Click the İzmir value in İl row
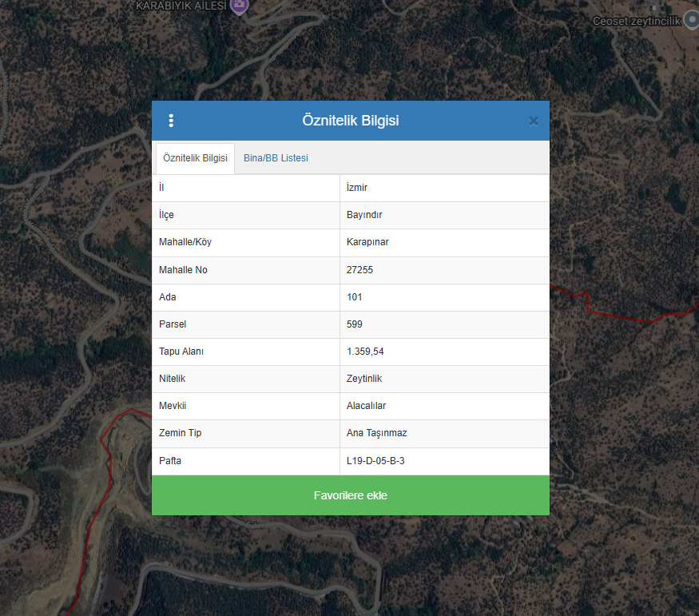The width and height of the screenshot is (699, 616). [x=357, y=188]
